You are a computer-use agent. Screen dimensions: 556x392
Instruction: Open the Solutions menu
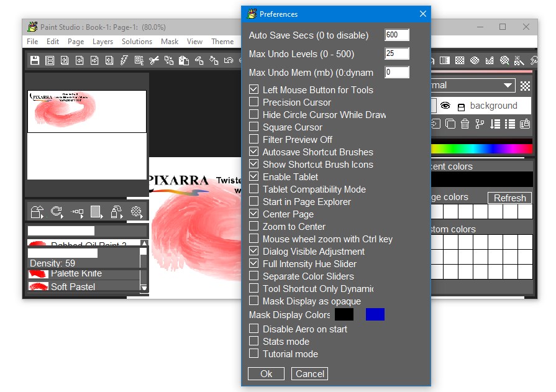pos(137,42)
